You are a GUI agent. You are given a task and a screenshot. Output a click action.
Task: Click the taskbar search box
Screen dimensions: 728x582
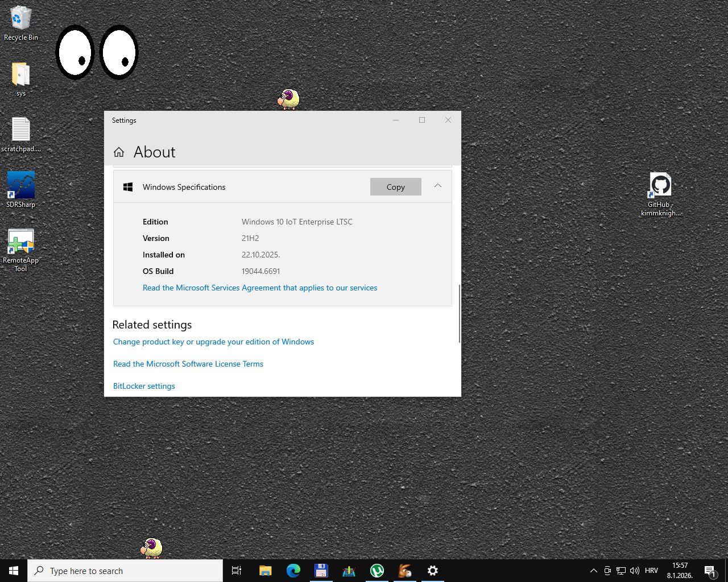click(x=125, y=571)
